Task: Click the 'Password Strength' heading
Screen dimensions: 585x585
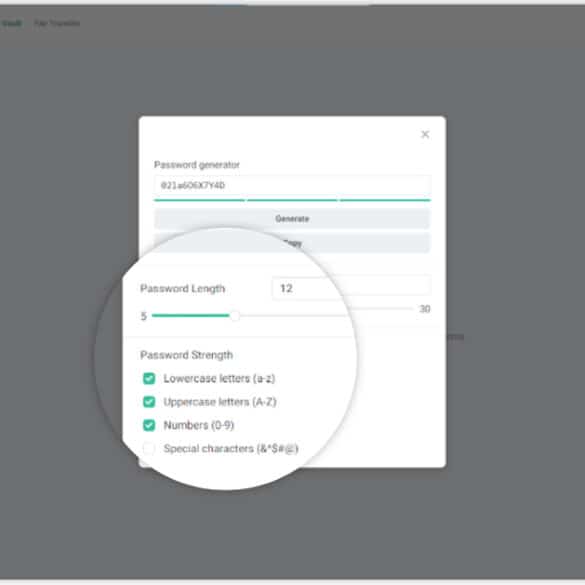Action: pyautogui.click(x=187, y=355)
